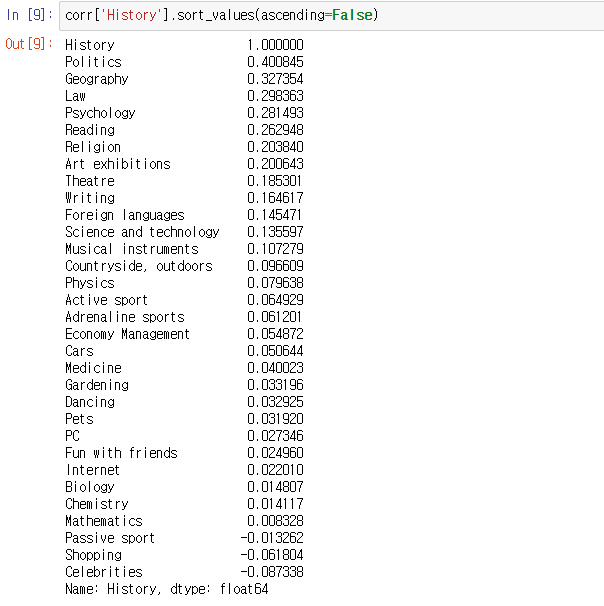This screenshot has height=606, width=604.
Task: Click the value 0.164617
Action: [x=275, y=198]
